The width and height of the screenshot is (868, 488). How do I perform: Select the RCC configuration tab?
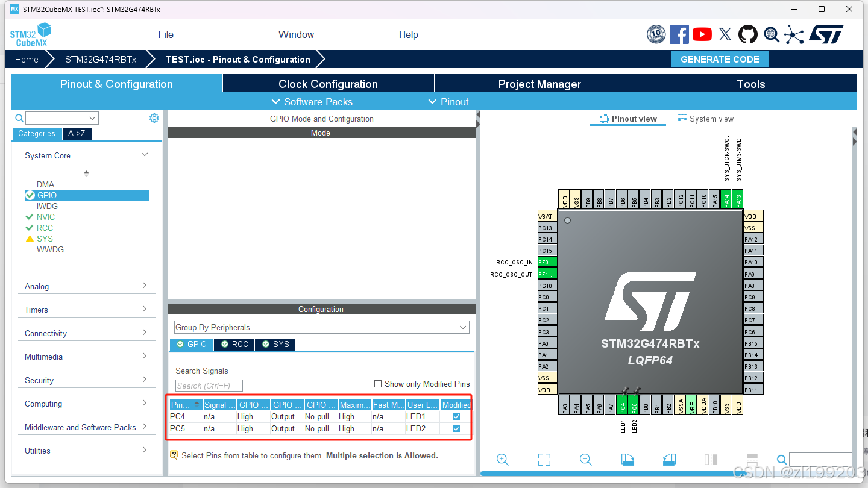pyautogui.click(x=234, y=344)
